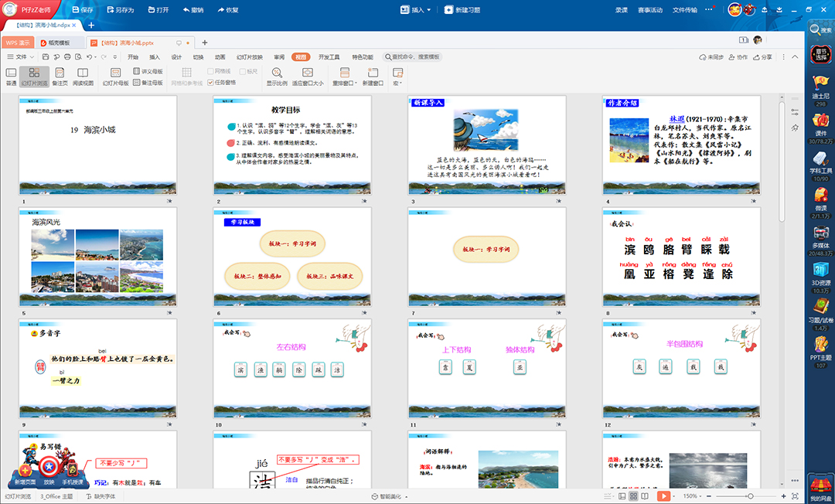The height and width of the screenshot is (504, 835).
Task: Open the 文件 menu dropdown
Action: click(20, 57)
